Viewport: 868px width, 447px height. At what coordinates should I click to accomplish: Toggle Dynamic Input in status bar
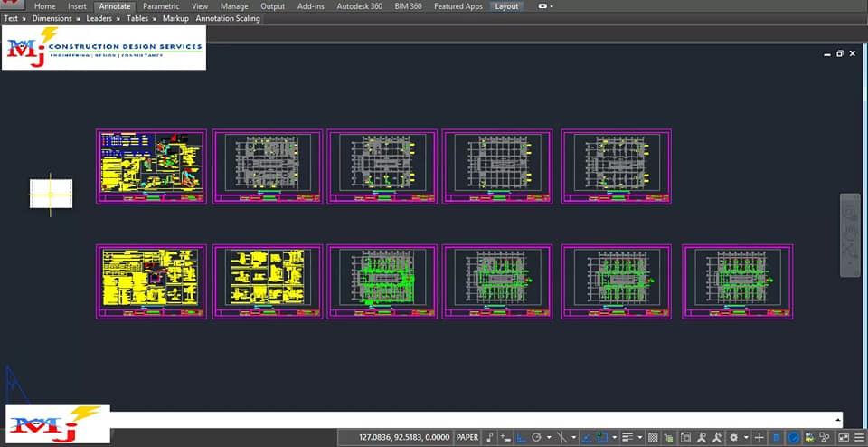(505, 437)
